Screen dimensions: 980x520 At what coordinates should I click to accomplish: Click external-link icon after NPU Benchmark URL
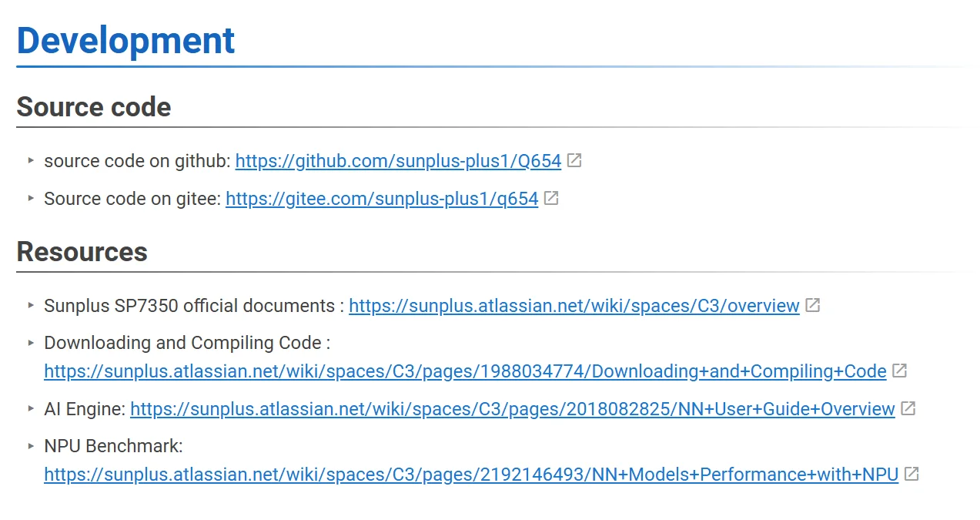(911, 475)
